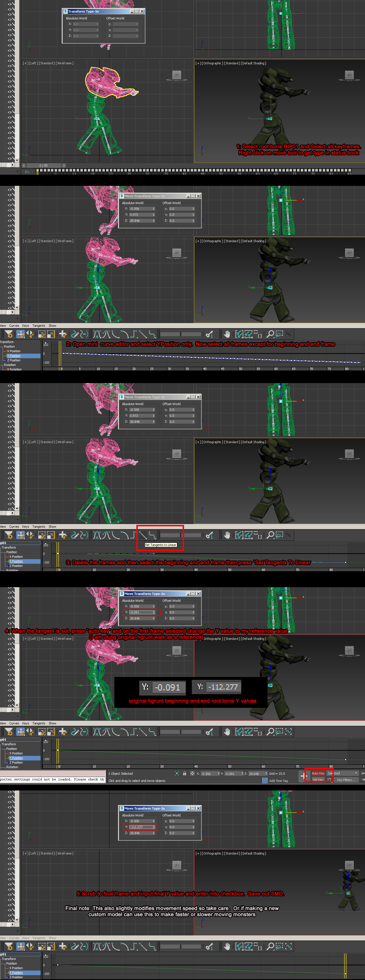Set tangents to Spline in step 4 toolbar
365x980 pixels.
click(106, 732)
